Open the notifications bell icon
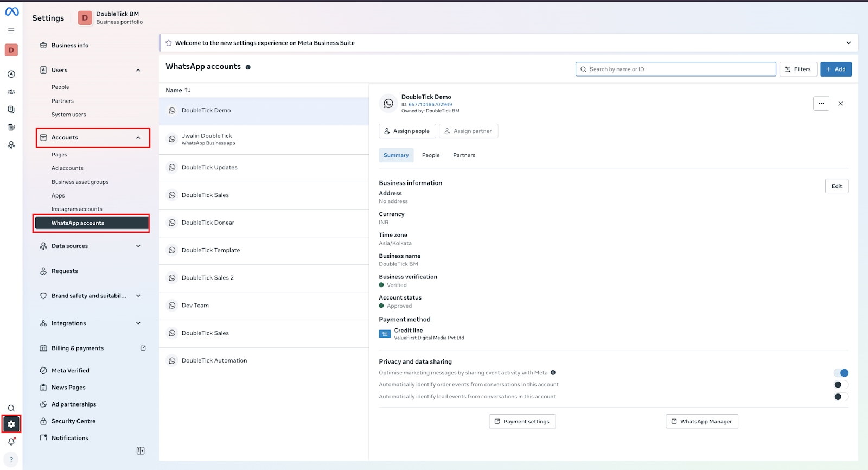Image resolution: width=868 pixels, height=470 pixels. pyautogui.click(x=11, y=442)
